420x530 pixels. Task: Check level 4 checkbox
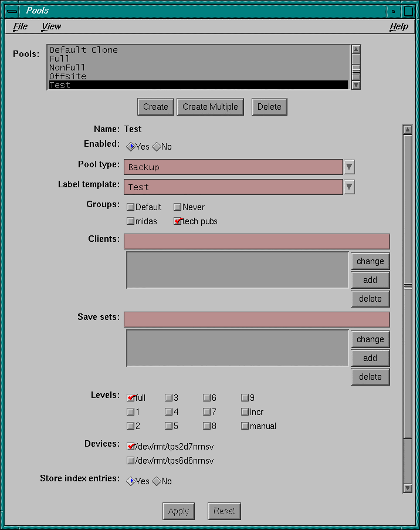coord(168,411)
